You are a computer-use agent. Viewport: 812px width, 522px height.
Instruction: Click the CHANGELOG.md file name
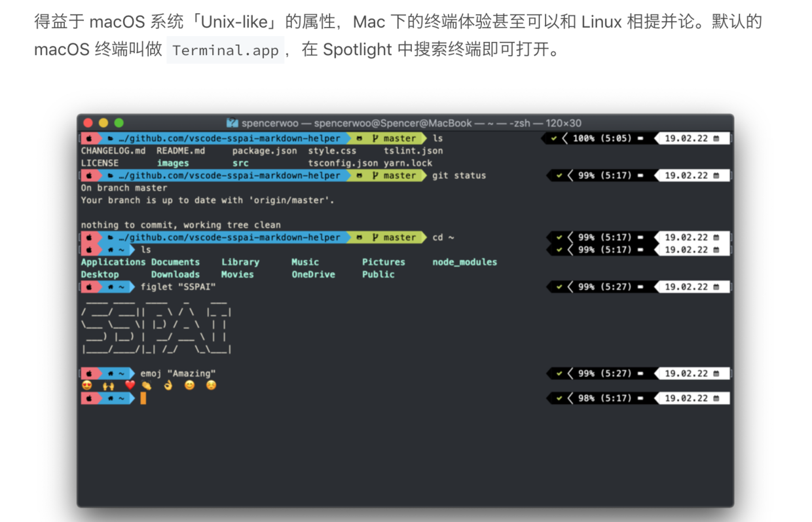pos(113,151)
